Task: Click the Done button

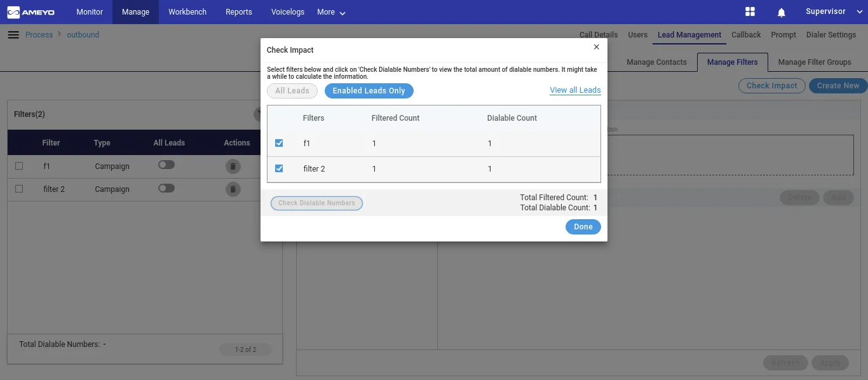Action: click(x=583, y=227)
